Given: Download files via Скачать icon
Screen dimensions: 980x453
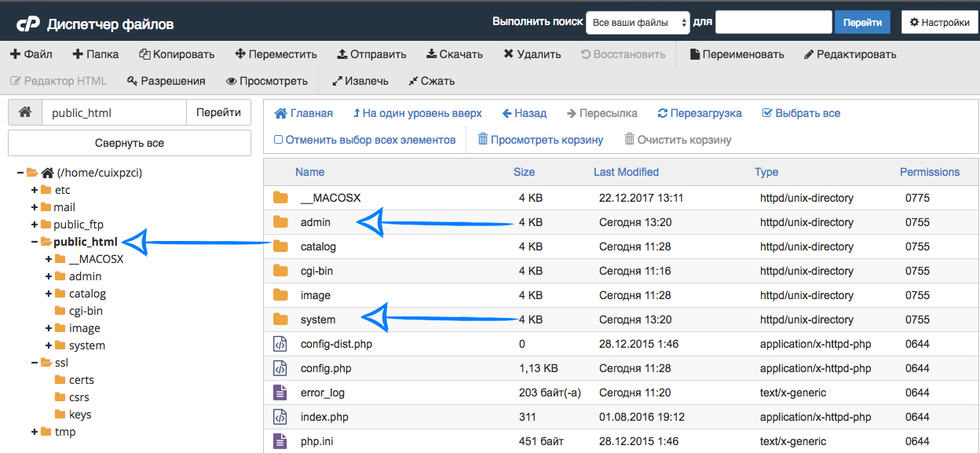Looking at the screenshot, I should (x=452, y=54).
